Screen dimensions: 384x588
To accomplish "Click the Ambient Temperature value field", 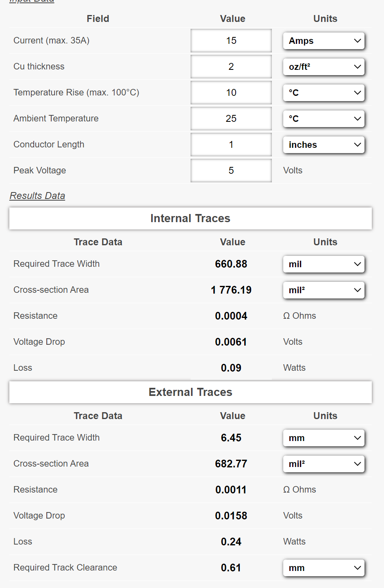I will pyautogui.click(x=231, y=119).
